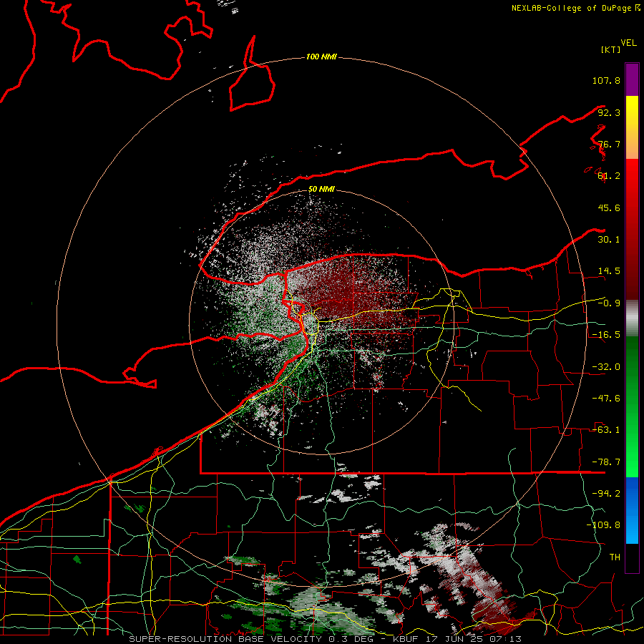Click the 100 NMI range ring label

[x=321, y=57]
